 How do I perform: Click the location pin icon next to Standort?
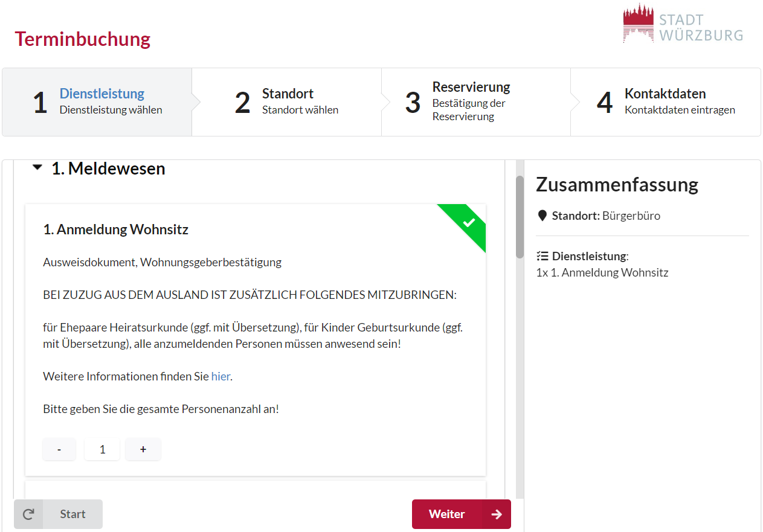542,216
